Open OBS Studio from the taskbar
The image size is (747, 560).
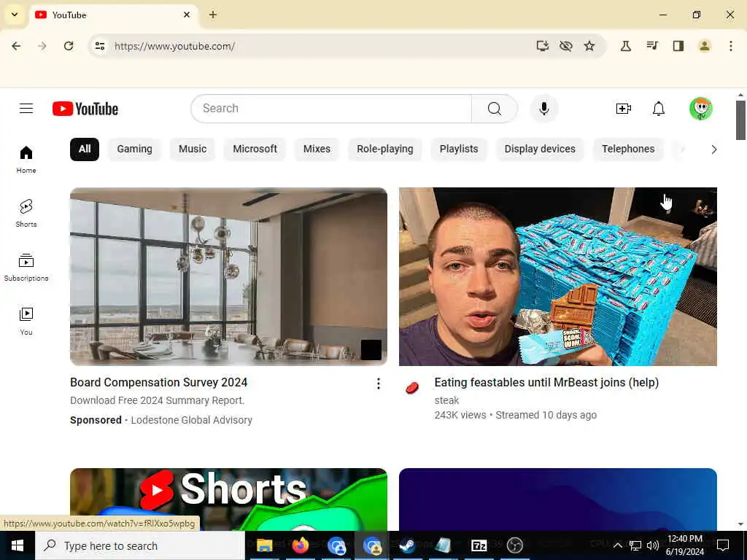click(x=514, y=545)
